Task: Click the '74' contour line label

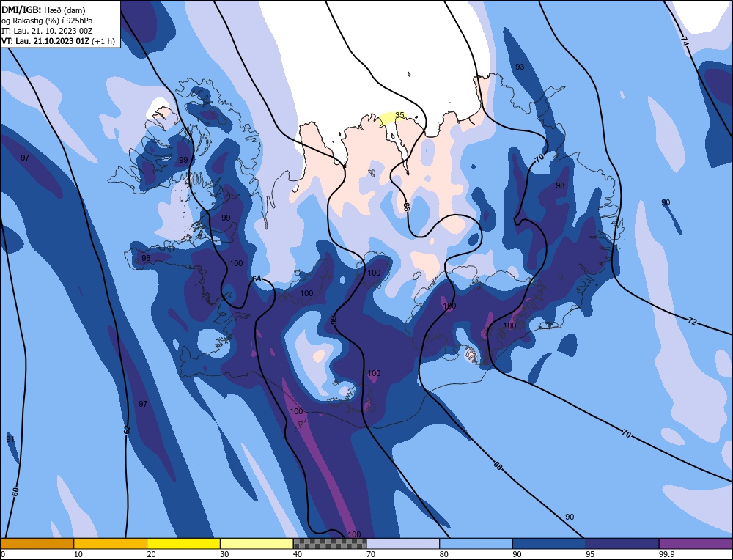Action: pos(685,42)
